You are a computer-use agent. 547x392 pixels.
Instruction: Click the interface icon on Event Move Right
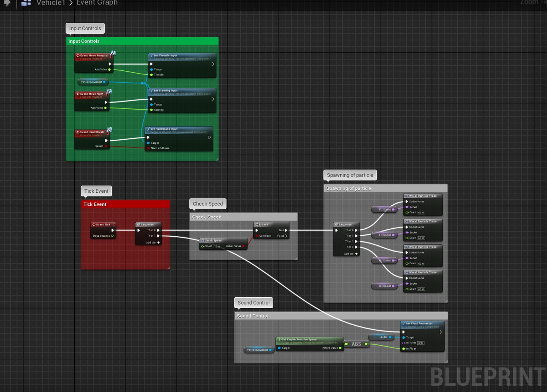[109, 91]
